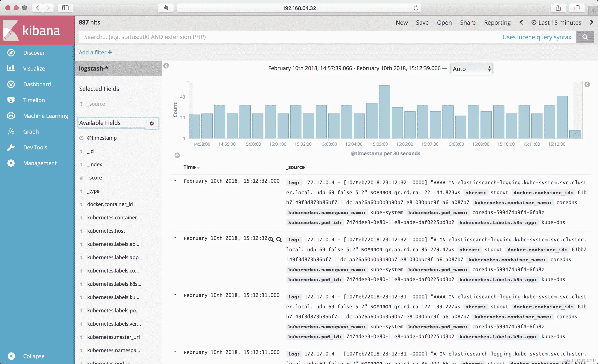Screen dimensions: 598x364
Task: Open Last 15 minutes time picker
Action: coord(556,23)
